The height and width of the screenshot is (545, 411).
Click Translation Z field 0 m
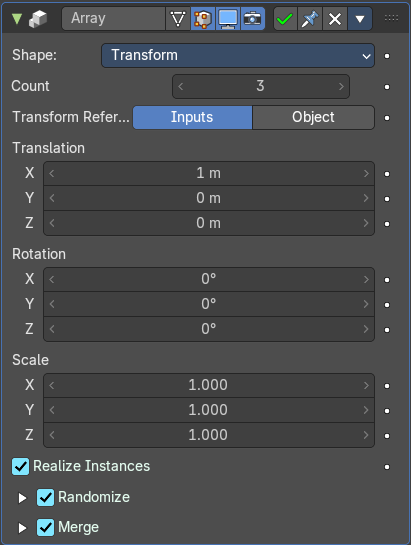209,223
